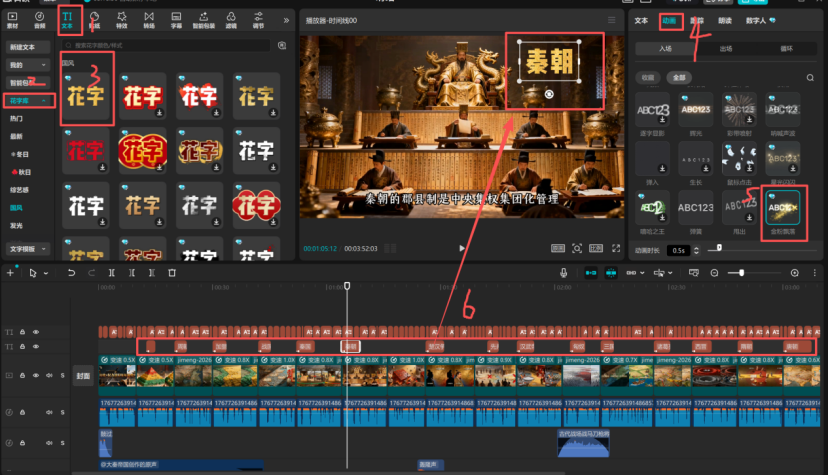Open the 滤镜 (Filters) panel icon
829x476 pixels.
231,18
